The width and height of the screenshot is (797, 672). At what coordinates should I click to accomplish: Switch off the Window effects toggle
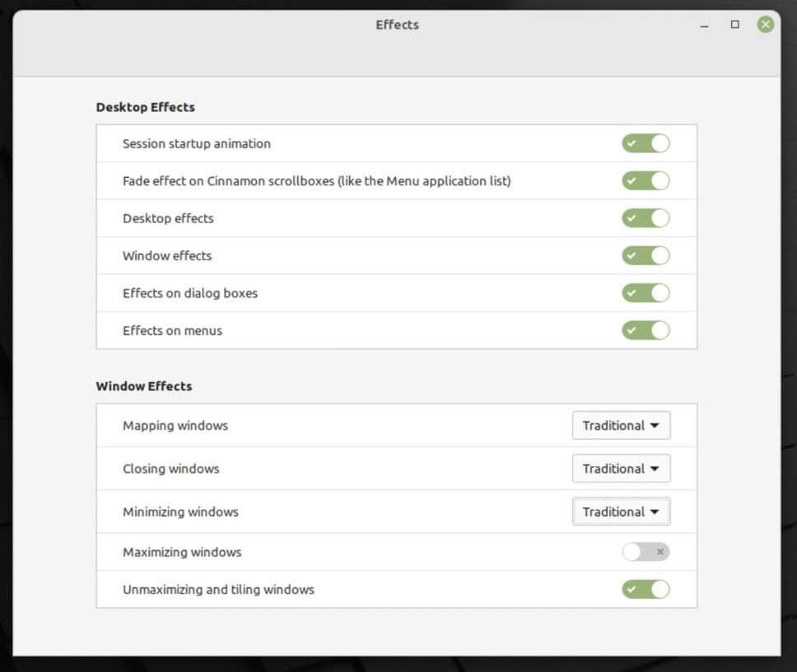click(646, 255)
